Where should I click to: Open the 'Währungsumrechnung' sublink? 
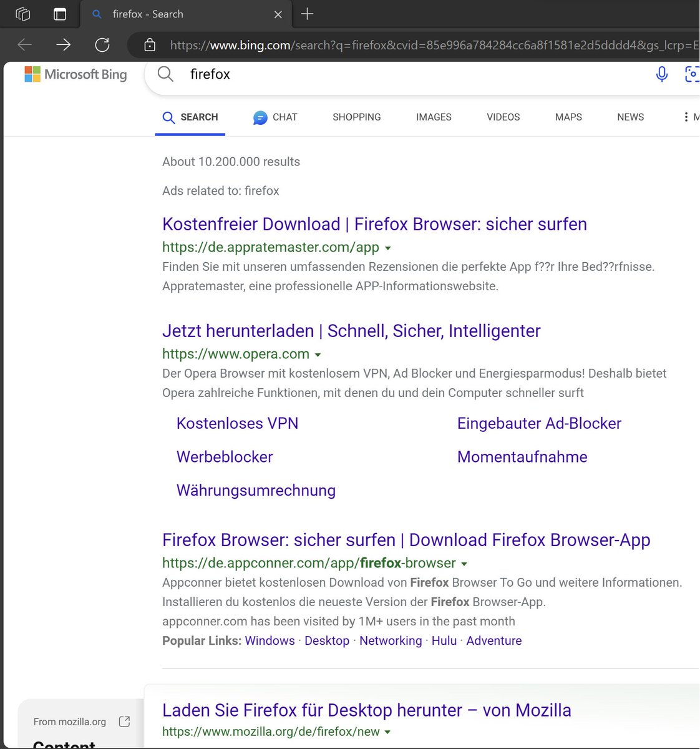click(x=256, y=491)
